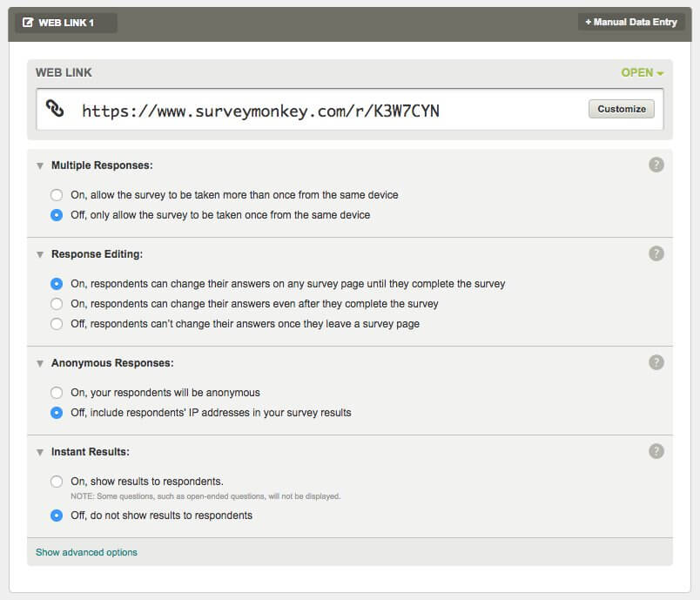Click the Manual Data Entry button
Viewport: 700px width, 600px height.
point(631,22)
